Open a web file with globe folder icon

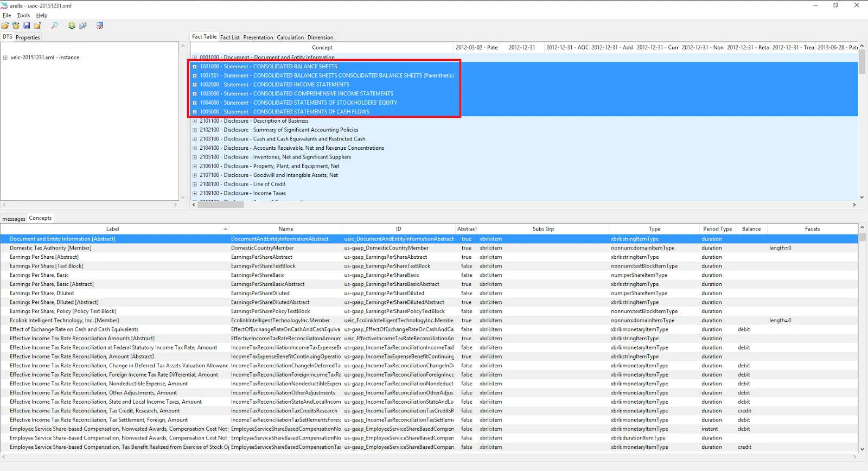pos(16,26)
